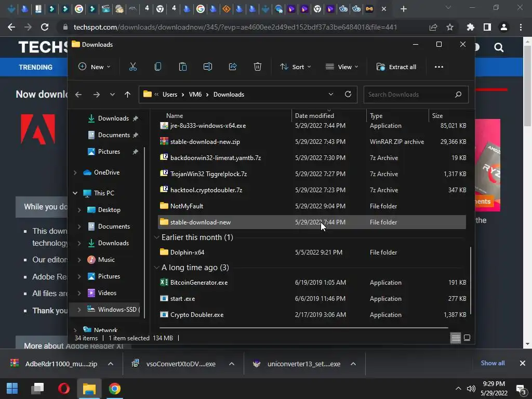Collapse the A long time ago group

coord(156,268)
